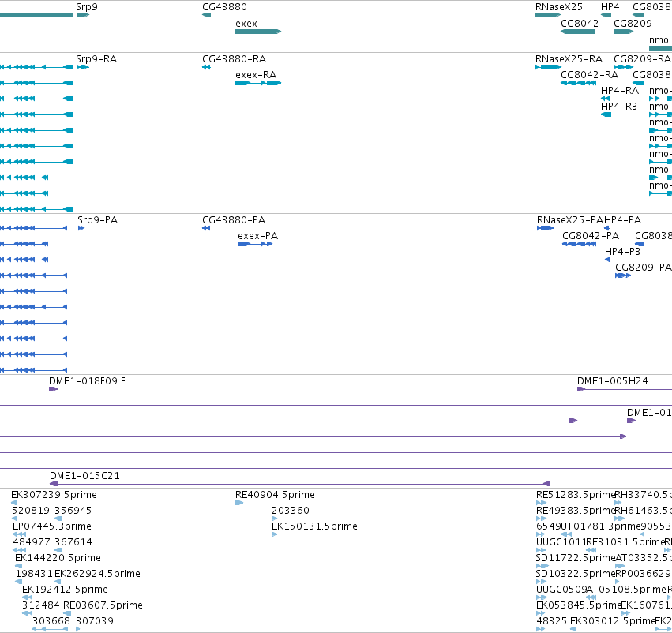This screenshot has width=672, height=633.
Task: Select the EK192412.5prime EST label
Action: (65, 590)
